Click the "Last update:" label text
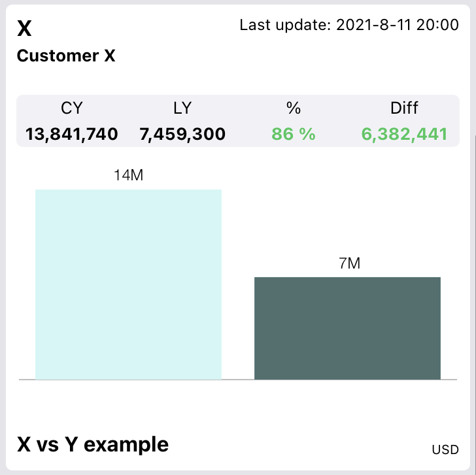The width and height of the screenshot is (476, 475). coord(285,25)
